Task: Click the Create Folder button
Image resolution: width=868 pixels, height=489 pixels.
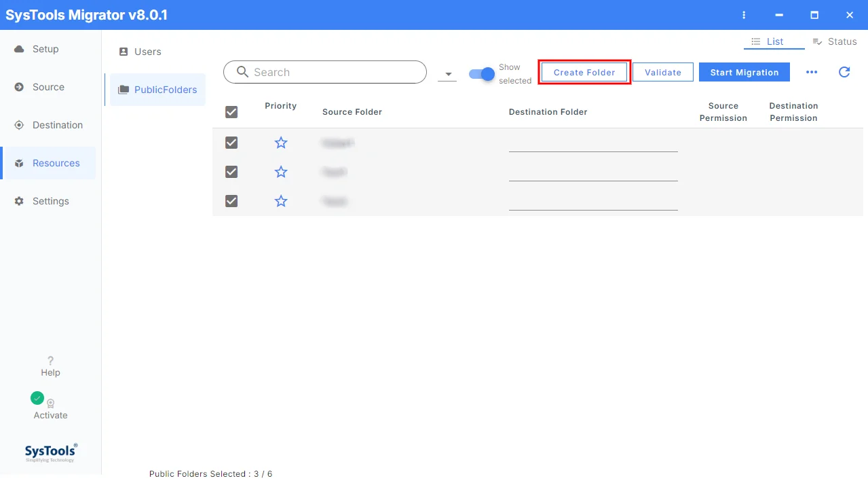Action: [x=584, y=72]
